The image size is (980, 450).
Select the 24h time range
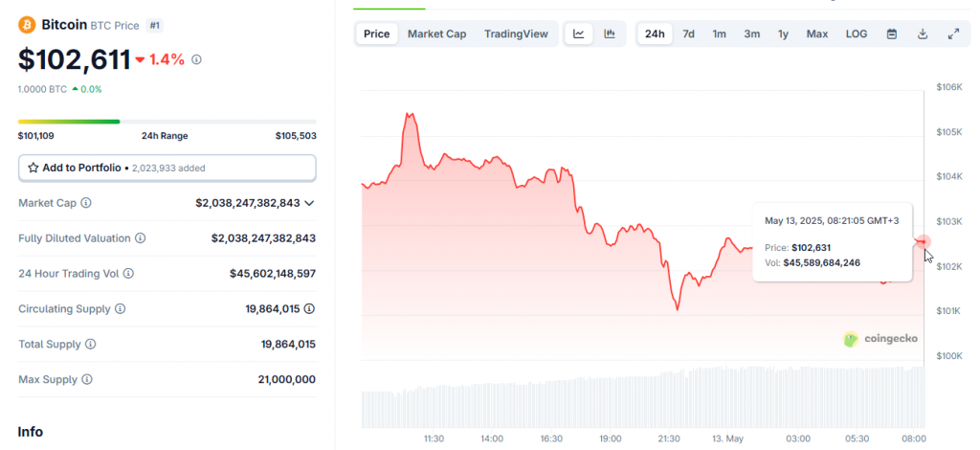click(x=655, y=34)
